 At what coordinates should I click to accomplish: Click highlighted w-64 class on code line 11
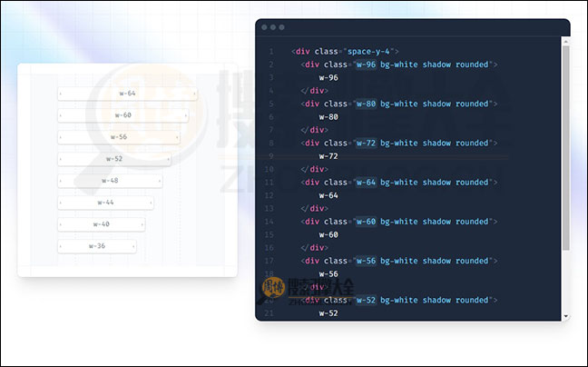(x=366, y=183)
